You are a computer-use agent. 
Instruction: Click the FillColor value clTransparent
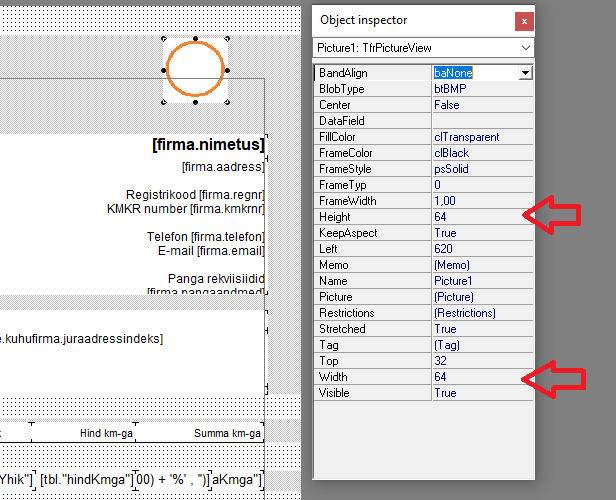pyautogui.click(x=482, y=137)
